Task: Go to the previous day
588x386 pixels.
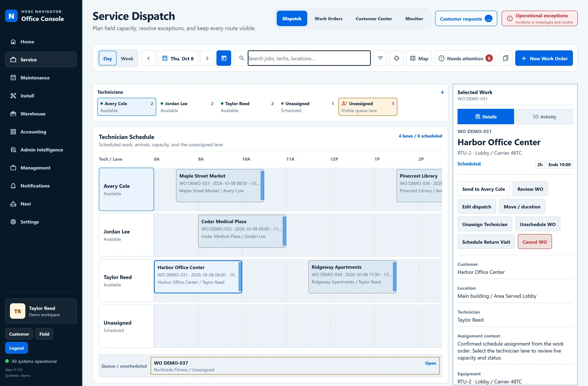Action: pyautogui.click(x=148, y=58)
